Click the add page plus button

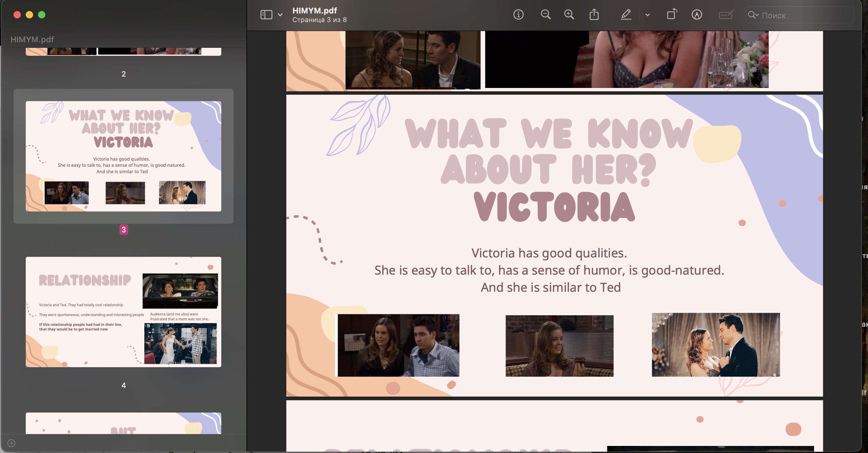click(11, 443)
